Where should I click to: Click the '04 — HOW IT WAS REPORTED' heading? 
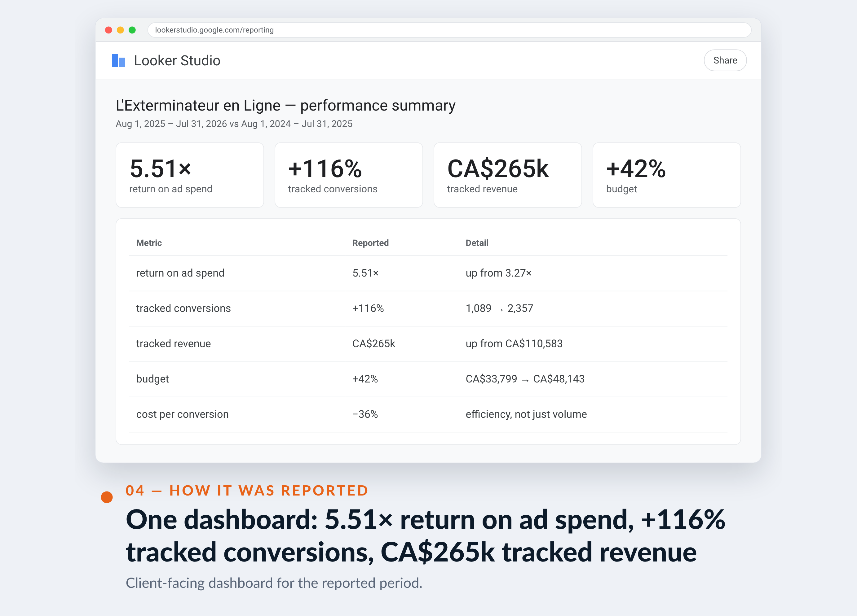[x=247, y=490]
